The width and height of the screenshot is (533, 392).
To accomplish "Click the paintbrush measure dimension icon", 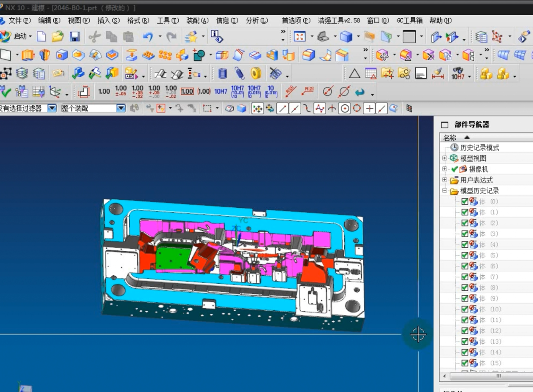I will pyautogui.click(x=438, y=73).
